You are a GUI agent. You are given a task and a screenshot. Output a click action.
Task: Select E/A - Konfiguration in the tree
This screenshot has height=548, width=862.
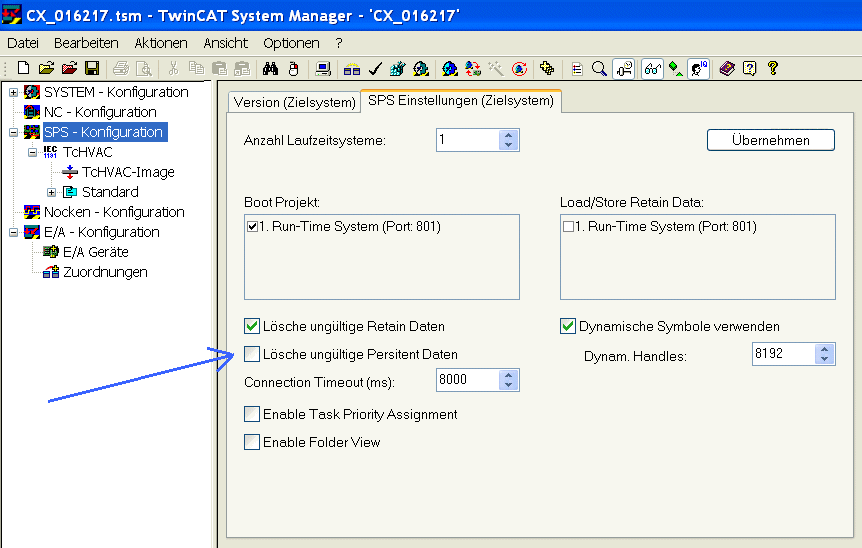tap(102, 233)
